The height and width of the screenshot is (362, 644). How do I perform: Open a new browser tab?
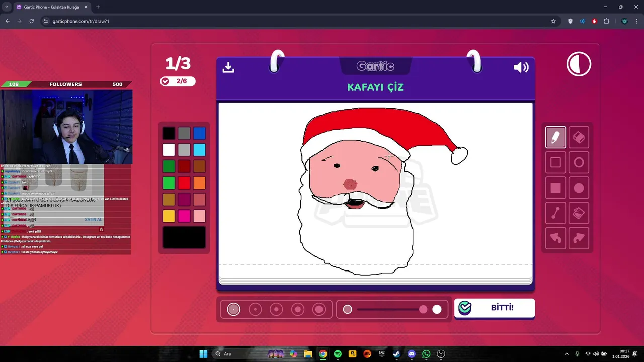coord(98,7)
